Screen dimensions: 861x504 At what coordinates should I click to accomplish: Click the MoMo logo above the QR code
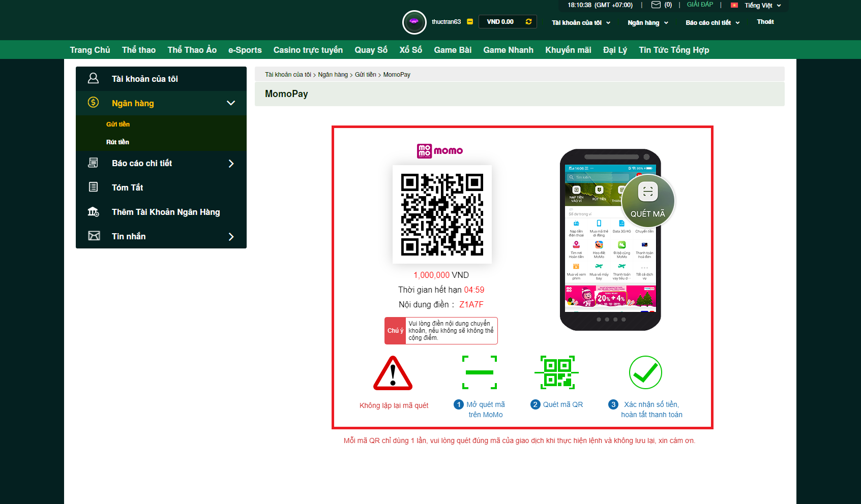tap(440, 151)
